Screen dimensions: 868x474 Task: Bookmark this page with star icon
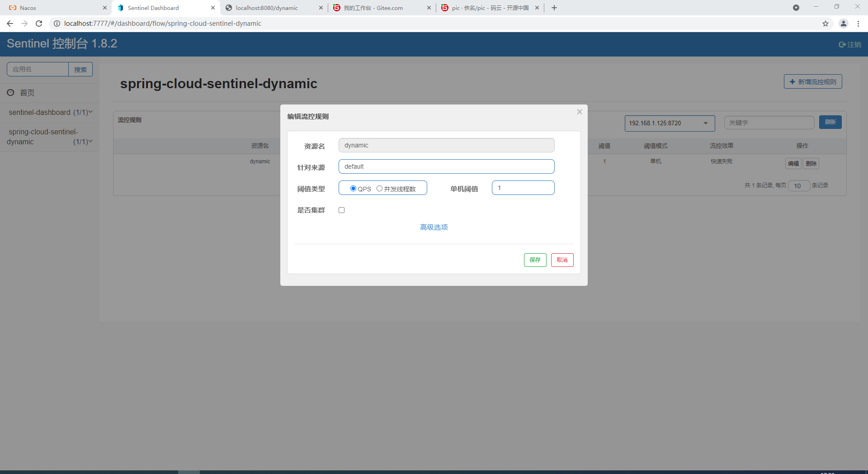(826, 24)
